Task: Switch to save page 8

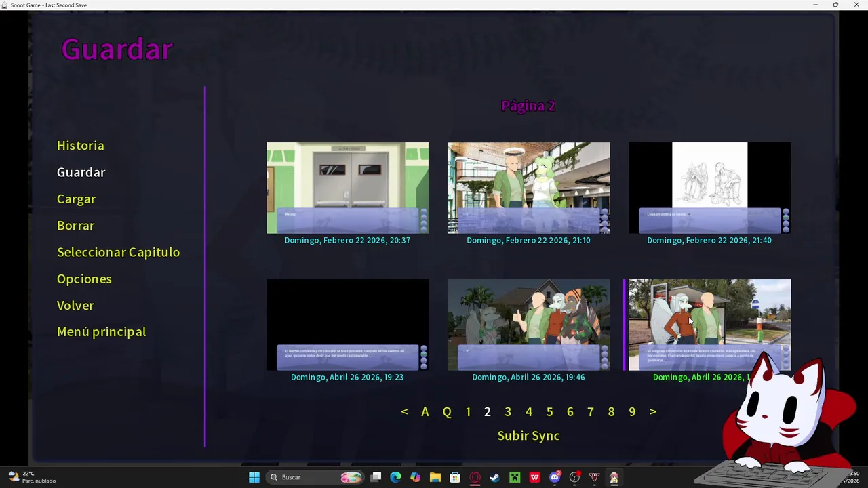Action: [612, 412]
